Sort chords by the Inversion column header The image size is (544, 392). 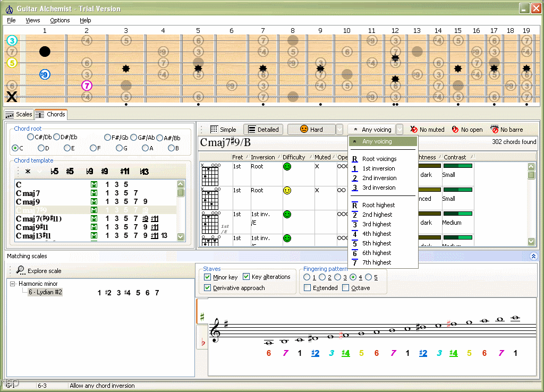click(266, 157)
